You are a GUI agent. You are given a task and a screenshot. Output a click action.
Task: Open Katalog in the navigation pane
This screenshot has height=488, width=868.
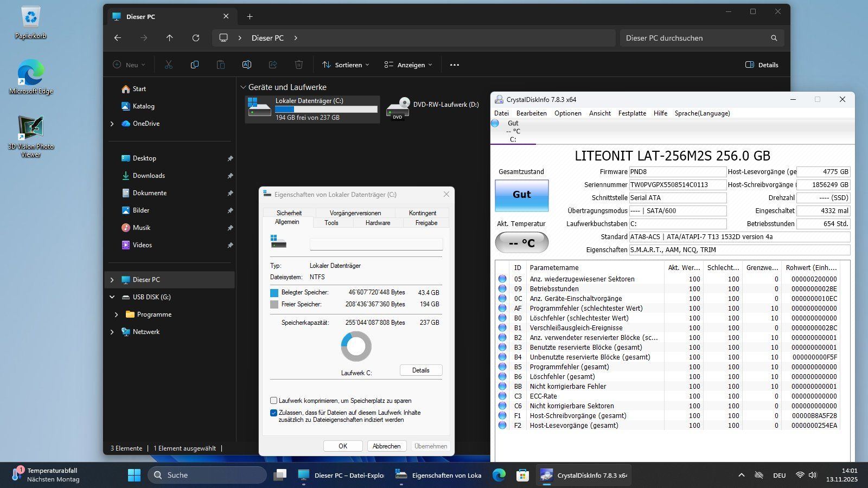click(143, 106)
